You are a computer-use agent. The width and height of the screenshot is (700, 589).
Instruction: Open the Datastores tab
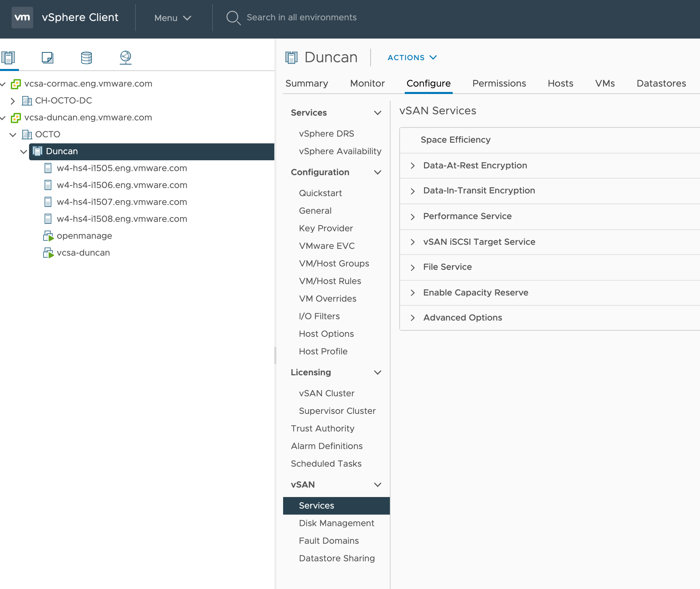(x=661, y=84)
